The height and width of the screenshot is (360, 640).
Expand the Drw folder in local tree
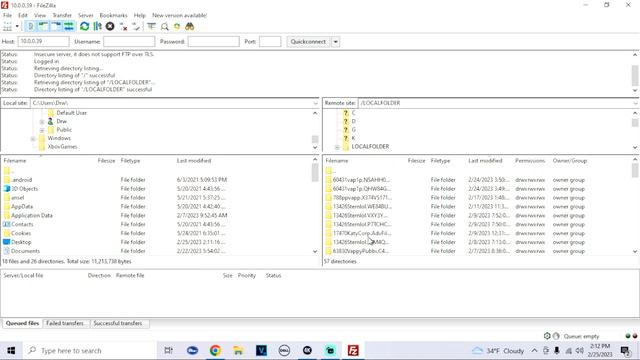tap(42, 122)
